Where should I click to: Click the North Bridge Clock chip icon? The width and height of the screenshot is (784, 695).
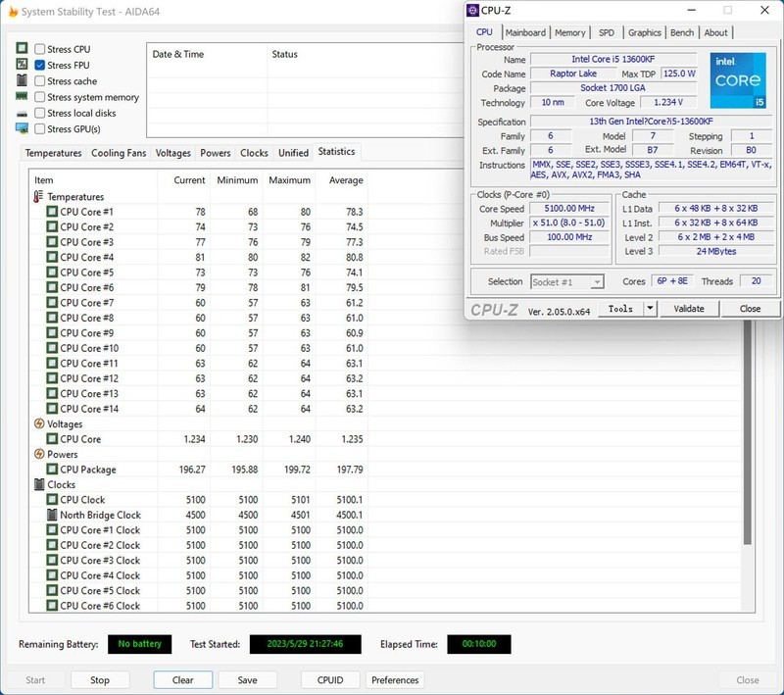[x=53, y=516]
